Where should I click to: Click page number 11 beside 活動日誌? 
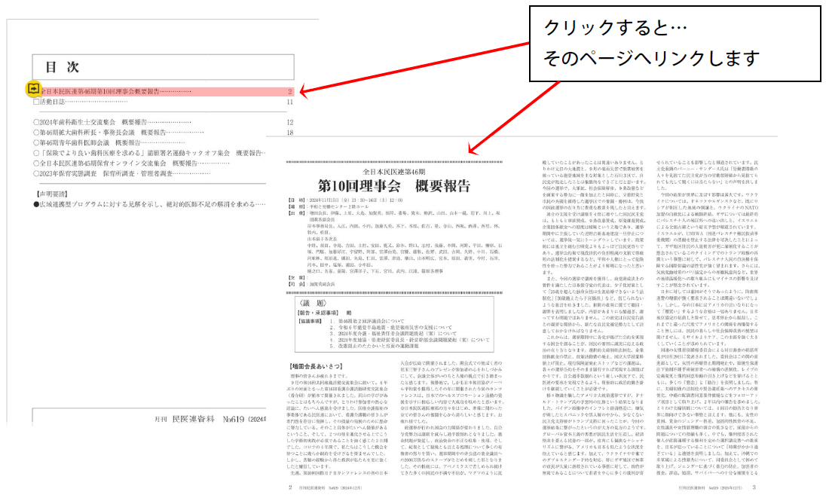[289, 102]
